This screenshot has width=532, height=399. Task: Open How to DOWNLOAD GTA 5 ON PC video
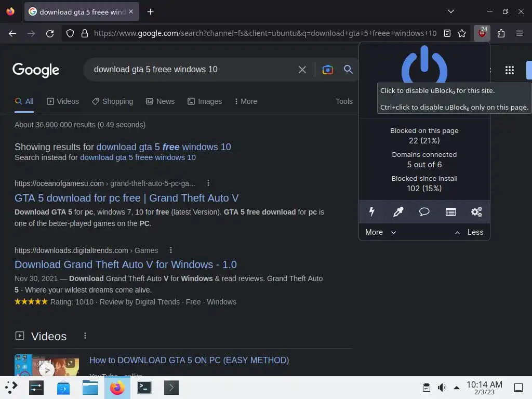point(189,360)
